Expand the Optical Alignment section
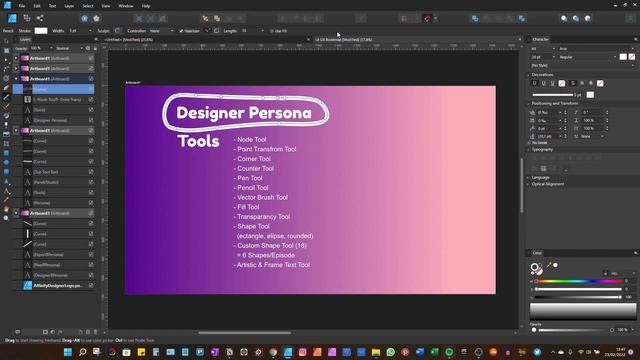Screen dimensions: 640x360 click(528, 184)
